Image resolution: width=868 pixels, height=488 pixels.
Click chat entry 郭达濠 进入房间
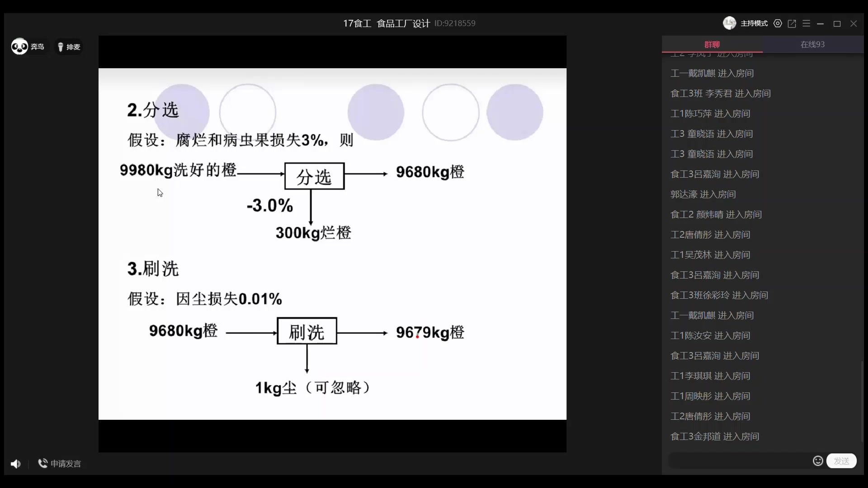(x=703, y=194)
